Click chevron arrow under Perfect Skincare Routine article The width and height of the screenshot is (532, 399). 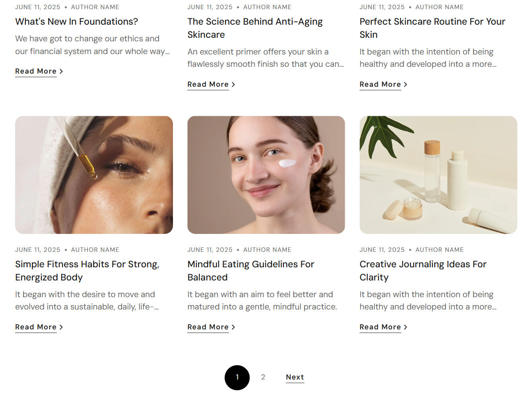[x=406, y=85]
